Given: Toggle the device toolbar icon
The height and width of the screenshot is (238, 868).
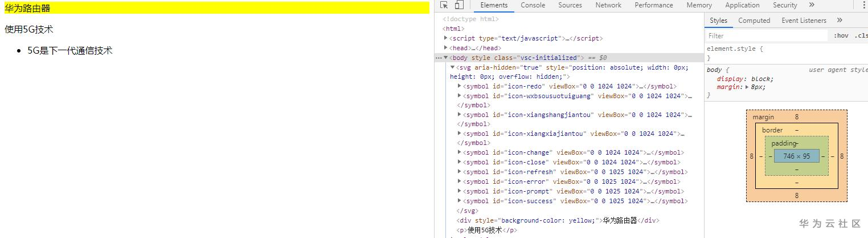Looking at the screenshot, I should tap(459, 5).
